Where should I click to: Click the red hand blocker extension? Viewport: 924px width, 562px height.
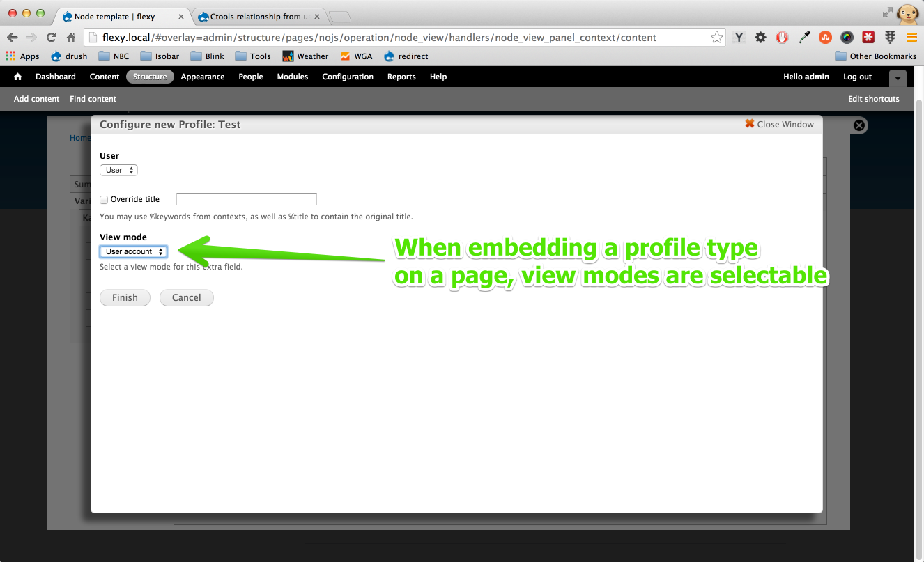[782, 38]
